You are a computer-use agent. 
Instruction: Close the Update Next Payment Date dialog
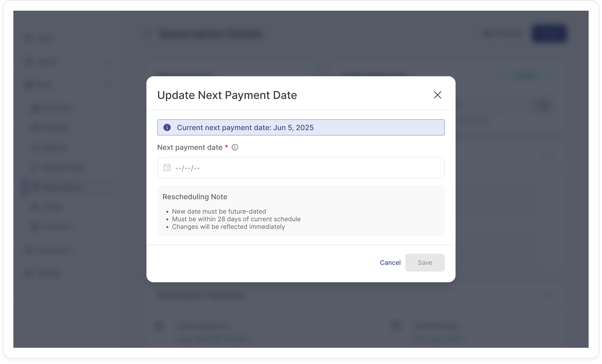click(x=437, y=95)
